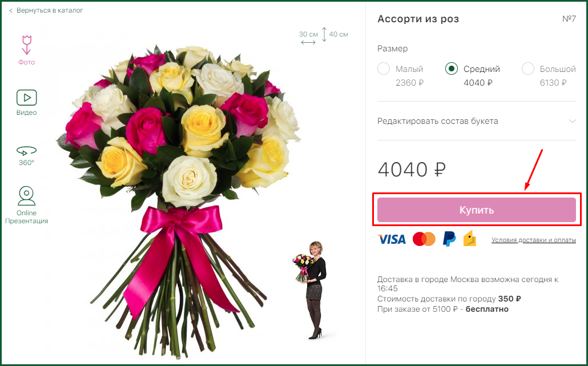Click the woman holding bouquet scale image
Image resolution: width=588 pixels, height=366 pixels.
tap(310, 290)
